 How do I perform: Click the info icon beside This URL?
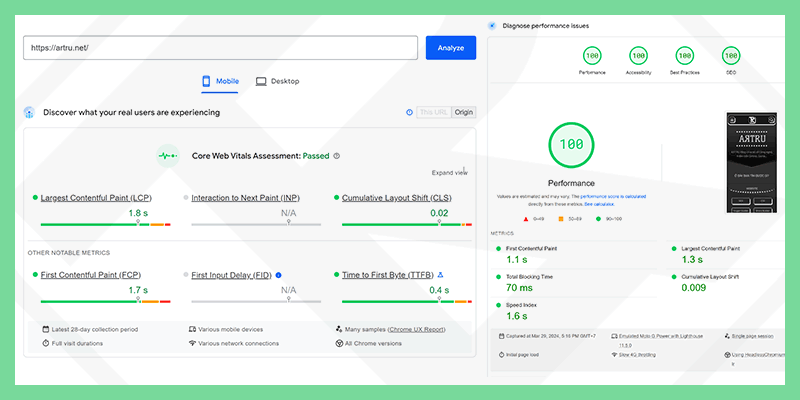[x=409, y=112]
